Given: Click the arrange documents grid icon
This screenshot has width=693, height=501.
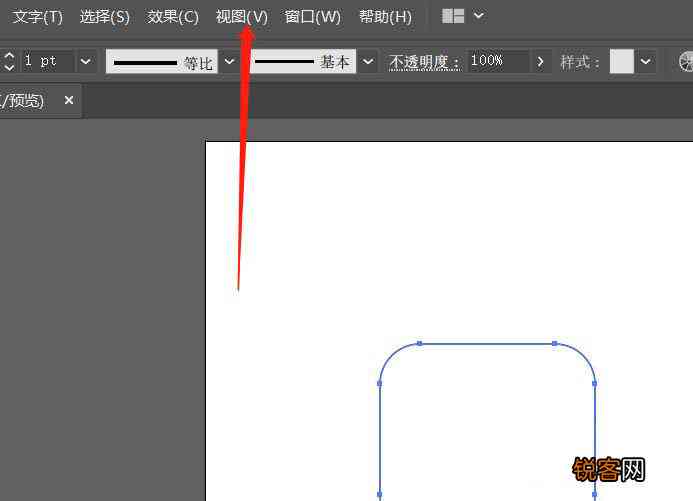Looking at the screenshot, I should (x=453, y=16).
